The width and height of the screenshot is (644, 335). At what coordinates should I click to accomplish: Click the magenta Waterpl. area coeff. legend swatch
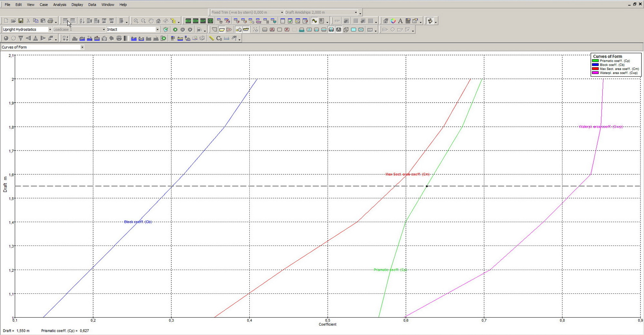coord(595,73)
